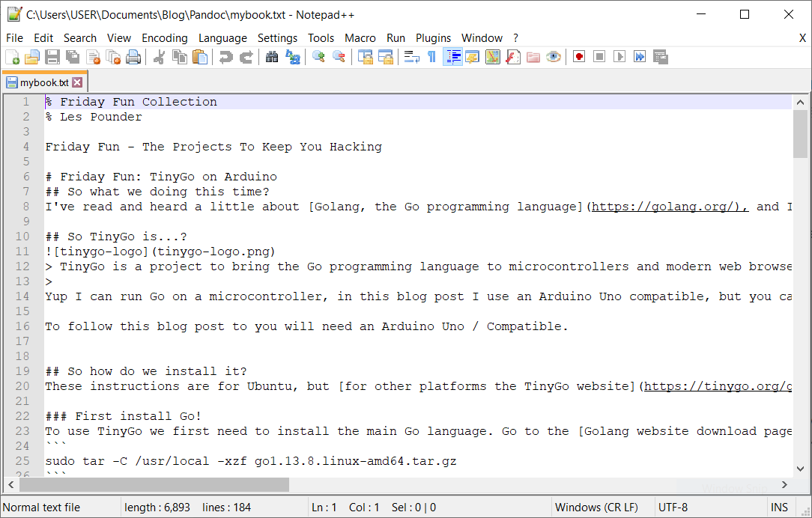Viewport: 812px width, 518px height.
Task: Open the View menu
Action: [x=118, y=37]
